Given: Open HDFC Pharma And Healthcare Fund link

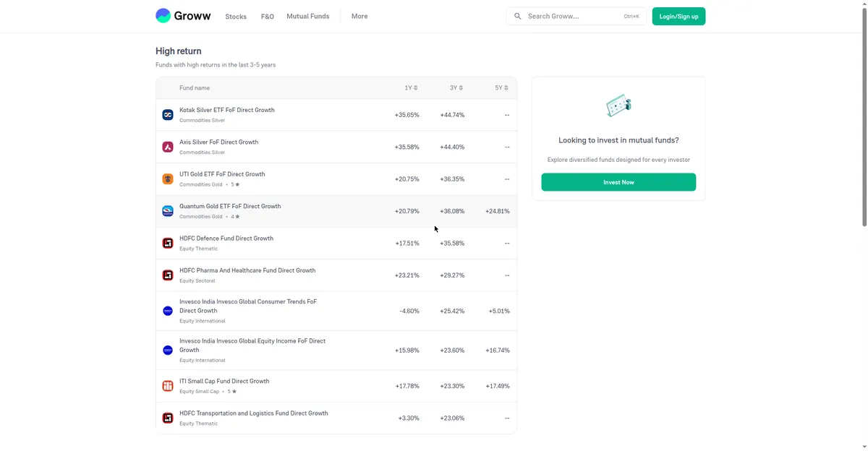Looking at the screenshot, I should coord(247,270).
